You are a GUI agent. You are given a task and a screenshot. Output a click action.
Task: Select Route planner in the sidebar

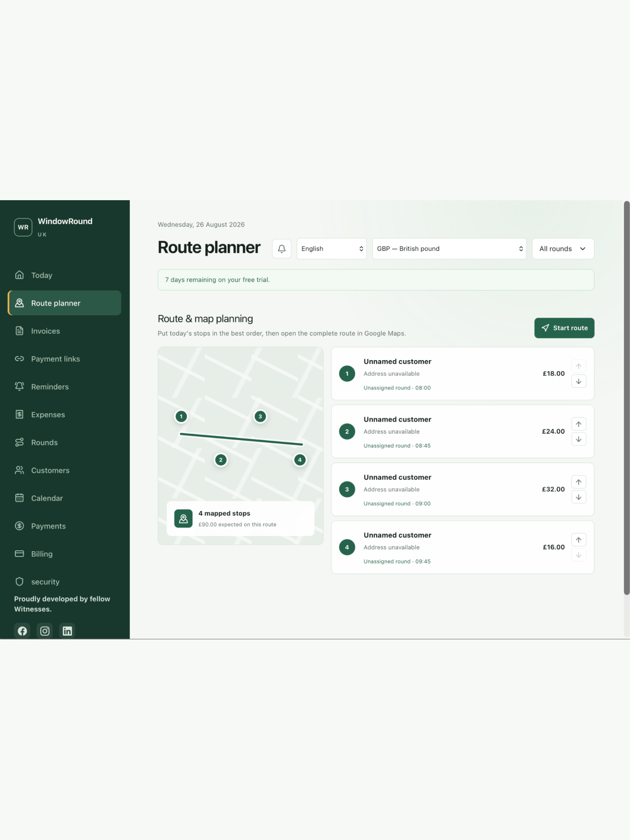click(x=64, y=303)
